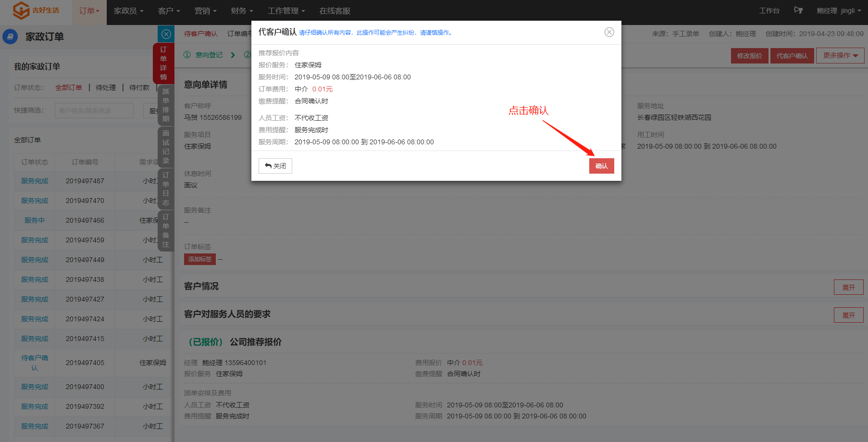Click order number 2019497449
This screenshot has height=442, width=868.
(x=85, y=260)
